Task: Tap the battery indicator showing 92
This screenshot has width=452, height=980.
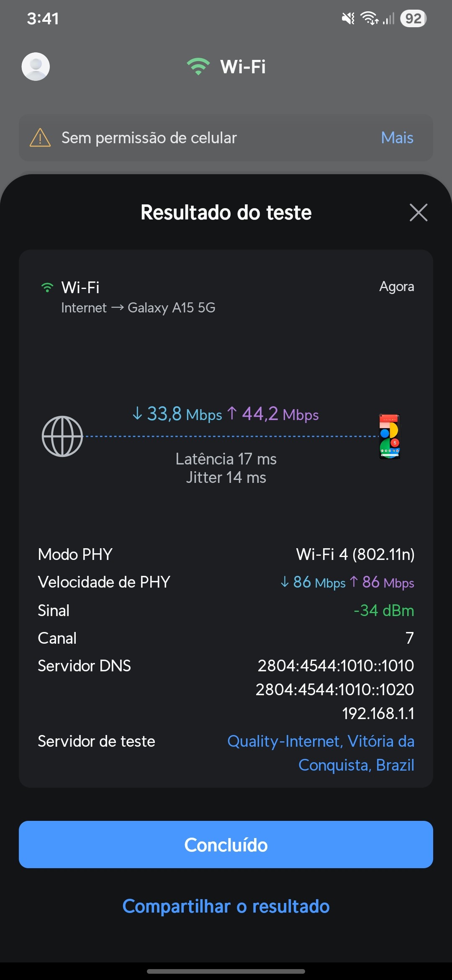Action: (x=413, y=18)
